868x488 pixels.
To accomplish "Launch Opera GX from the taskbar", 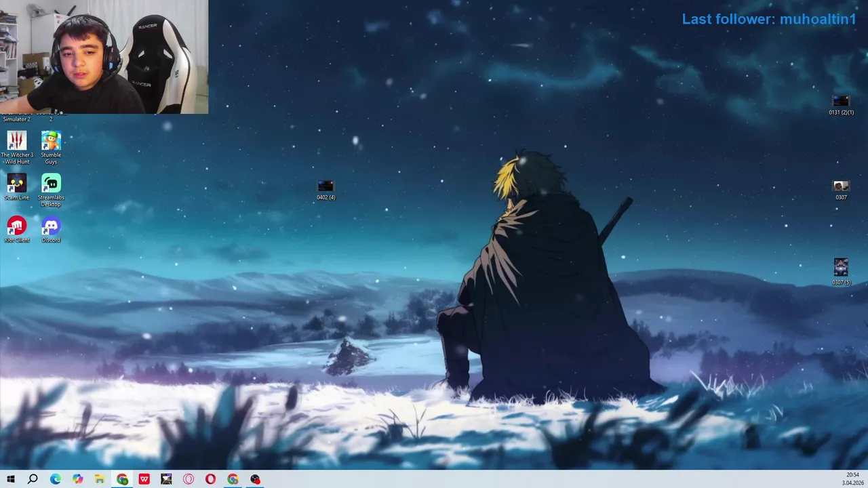I will pos(189,479).
